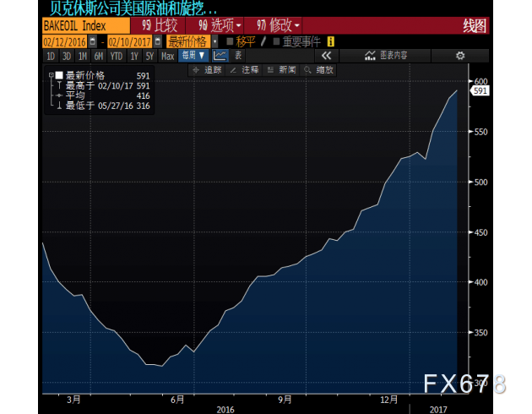
Task: Toggle the 最新价格 legend checkbox
Action: click(59, 75)
